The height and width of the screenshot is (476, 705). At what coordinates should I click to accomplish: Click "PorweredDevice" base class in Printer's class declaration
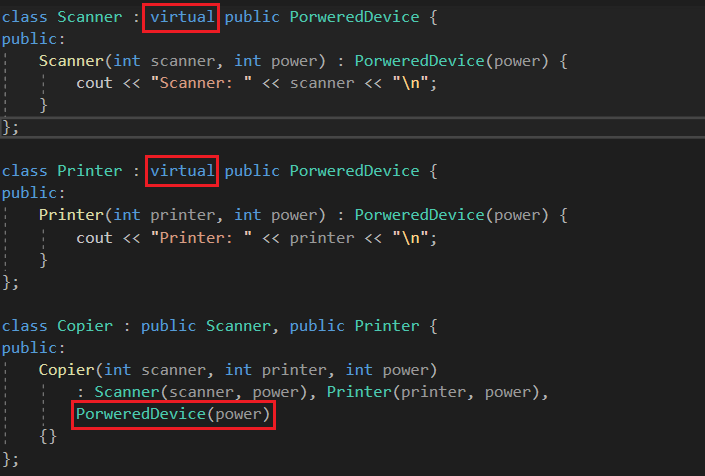[354, 171]
